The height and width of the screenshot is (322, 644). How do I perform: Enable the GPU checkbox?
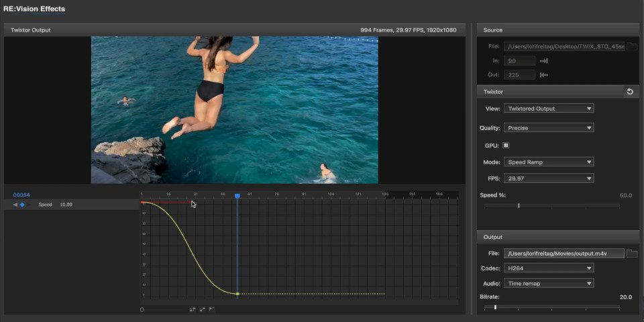pyautogui.click(x=506, y=145)
